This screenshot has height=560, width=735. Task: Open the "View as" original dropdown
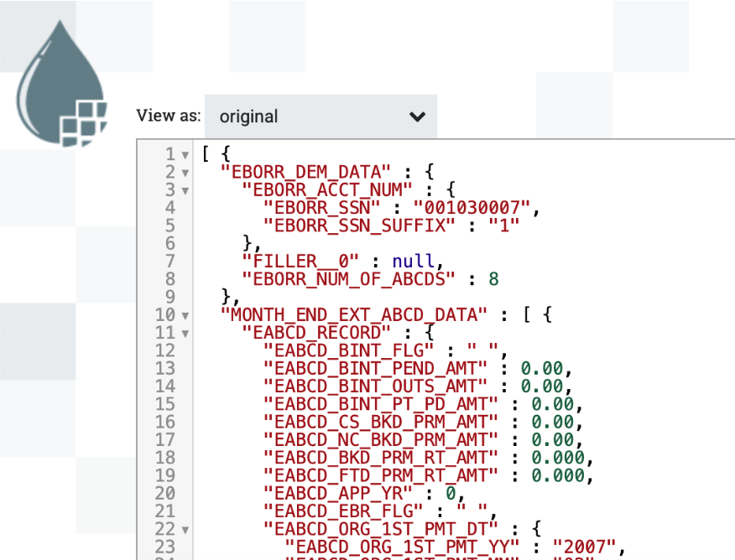(x=321, y=117)
